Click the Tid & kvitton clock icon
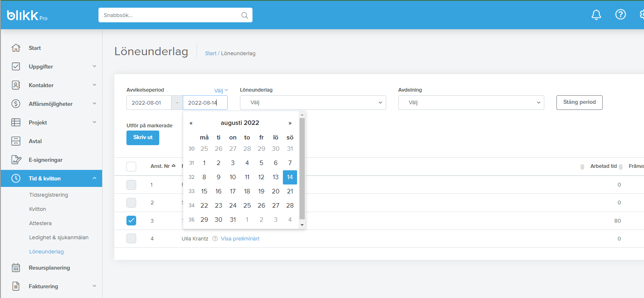644x298 pixels. [x=16, y=178]
